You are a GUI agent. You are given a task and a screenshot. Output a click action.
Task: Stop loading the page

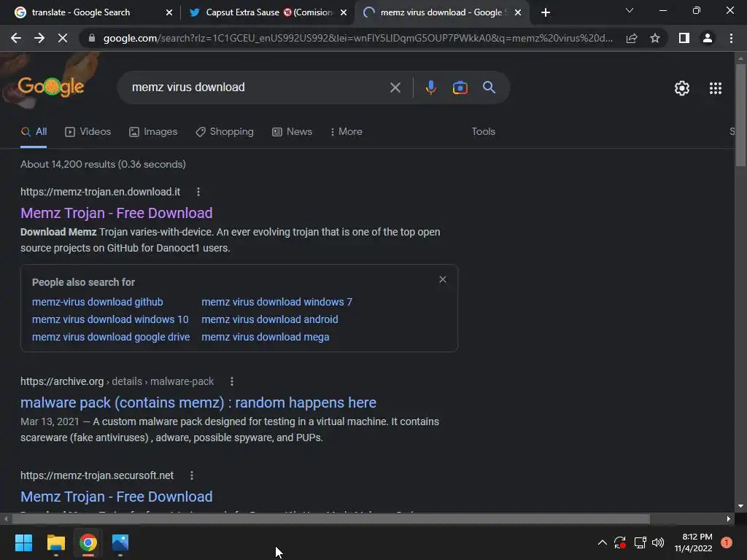tap(63, 38)
